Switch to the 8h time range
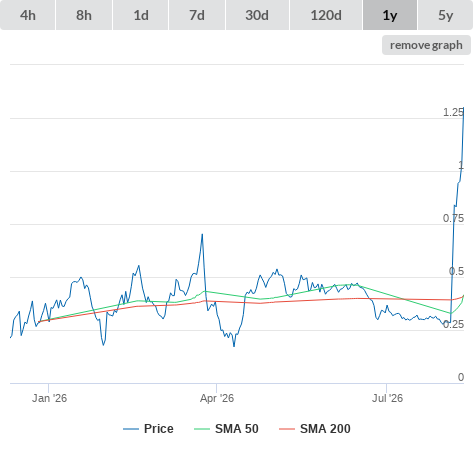The height and width of the screenshot is (455, 474). click(x=84, y=15)
